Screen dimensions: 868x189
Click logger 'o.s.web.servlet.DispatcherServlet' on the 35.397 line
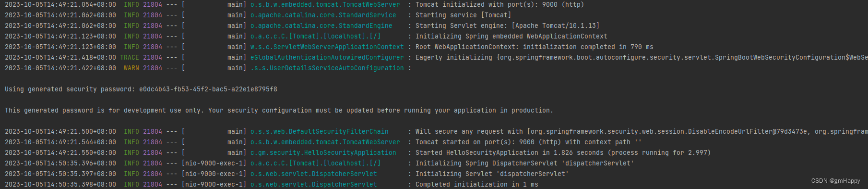(314, 174)
